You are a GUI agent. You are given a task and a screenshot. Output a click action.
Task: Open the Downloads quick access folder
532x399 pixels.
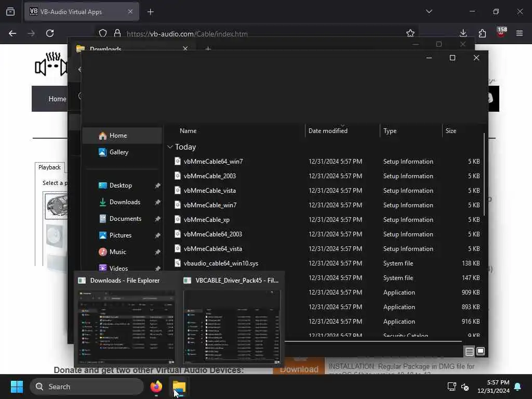(125, 202)
